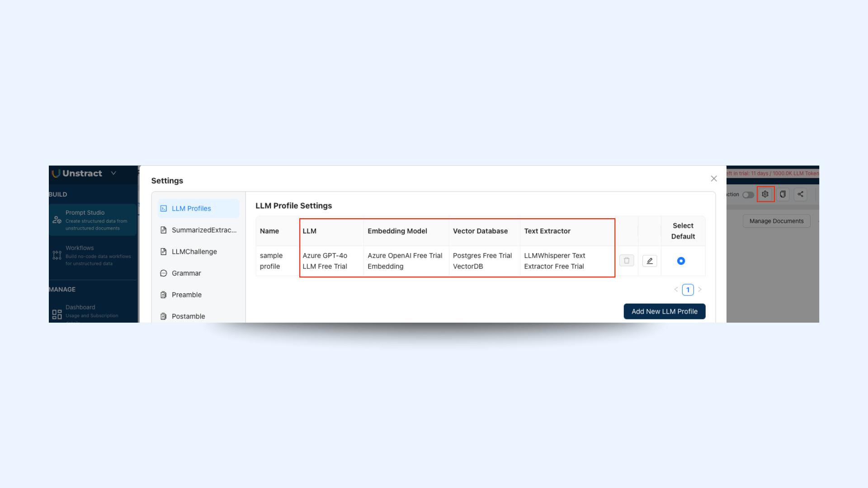Select the SummarizedExtractor settings entry

204,230
